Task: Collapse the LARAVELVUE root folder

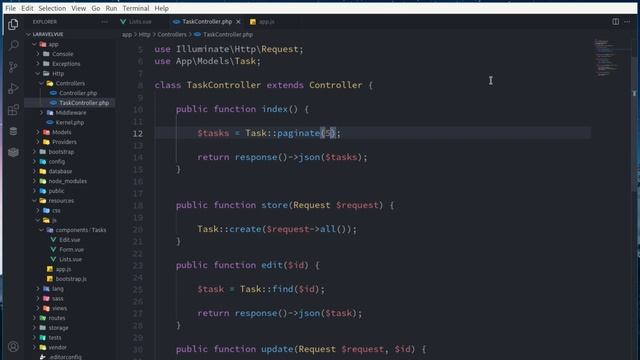Action: [48, 34]
